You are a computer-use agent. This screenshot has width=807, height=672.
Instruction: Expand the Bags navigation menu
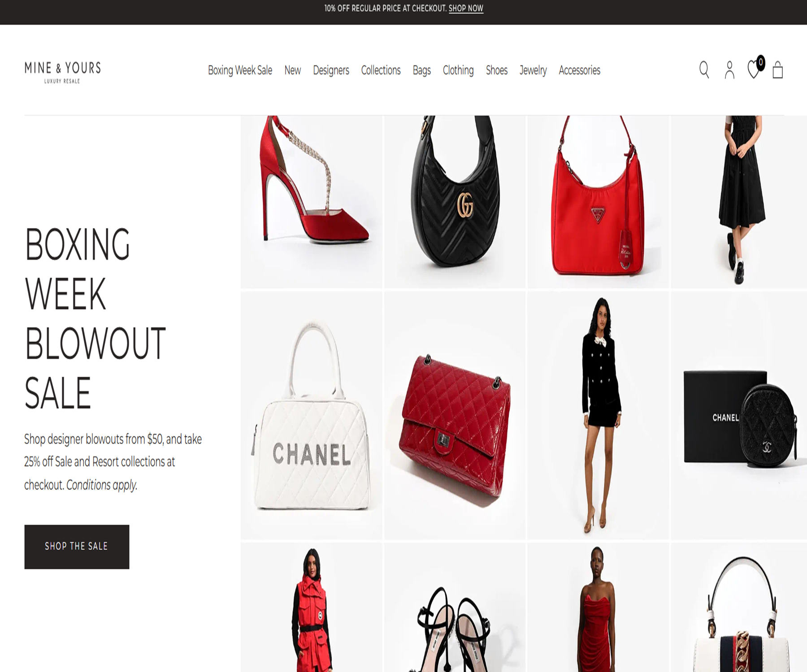tap(421, 70)
